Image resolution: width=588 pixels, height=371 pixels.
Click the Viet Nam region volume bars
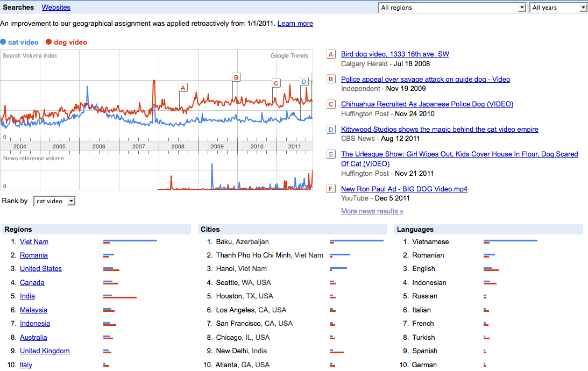click(x=130, y=242)
